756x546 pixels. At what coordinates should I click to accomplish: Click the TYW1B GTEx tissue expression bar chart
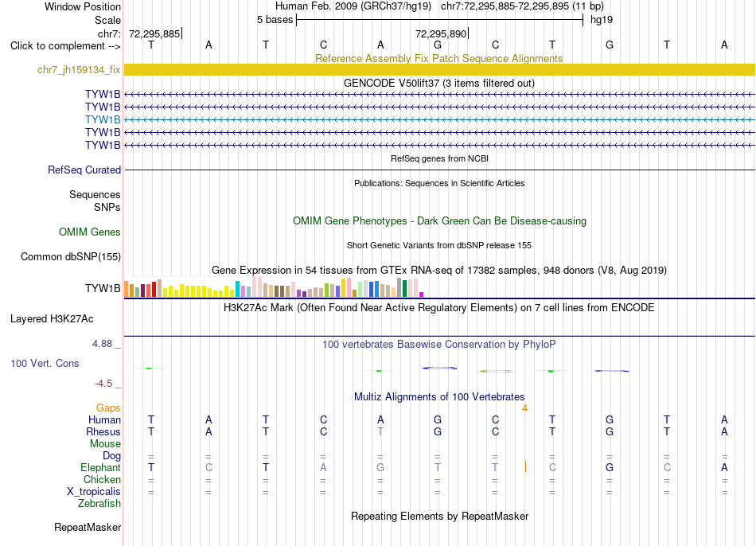pyautogui.click(x=274, y=287)
